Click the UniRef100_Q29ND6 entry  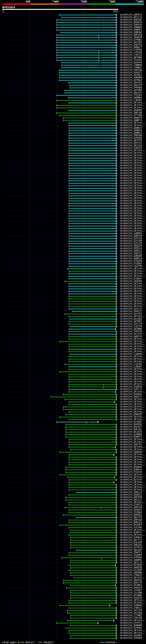(131, 434)
